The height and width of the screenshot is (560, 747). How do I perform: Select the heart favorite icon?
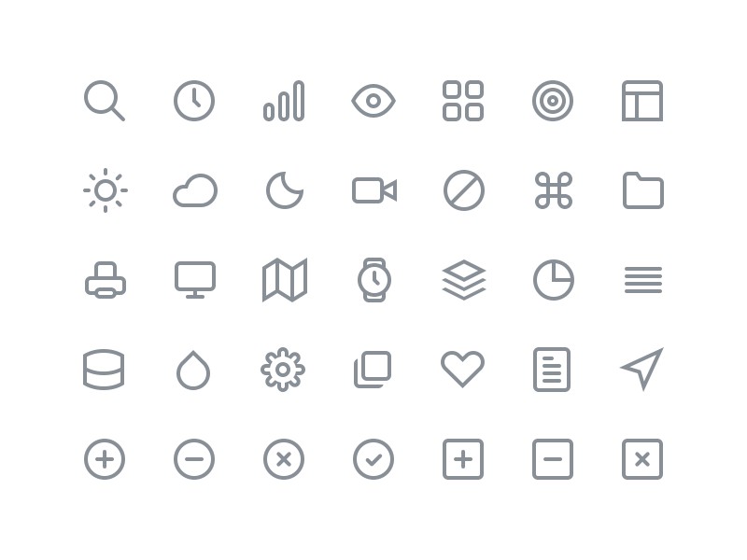(x=462, y=370)
